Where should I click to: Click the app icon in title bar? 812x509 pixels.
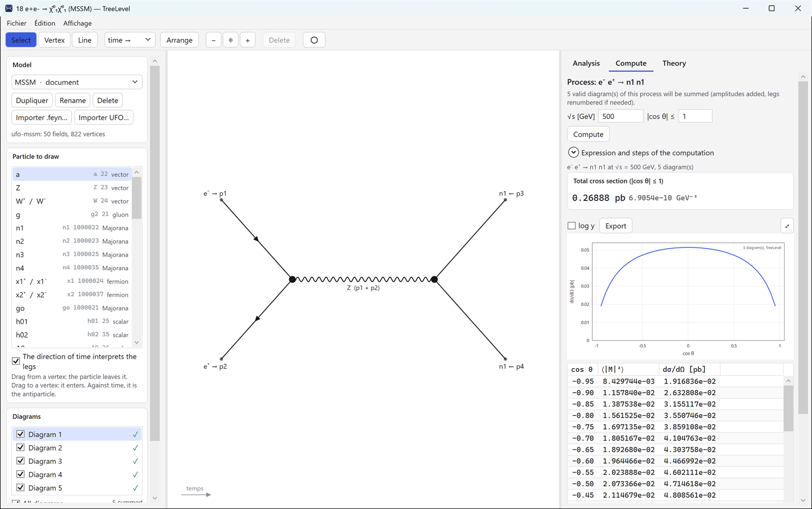coord(9,8)
